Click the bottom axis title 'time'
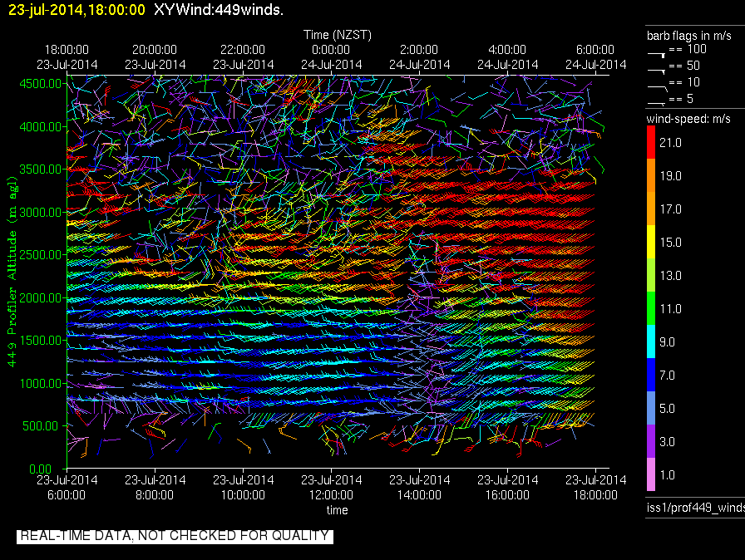The height and width of the screenshot is (560, 745). coord(337,510)
